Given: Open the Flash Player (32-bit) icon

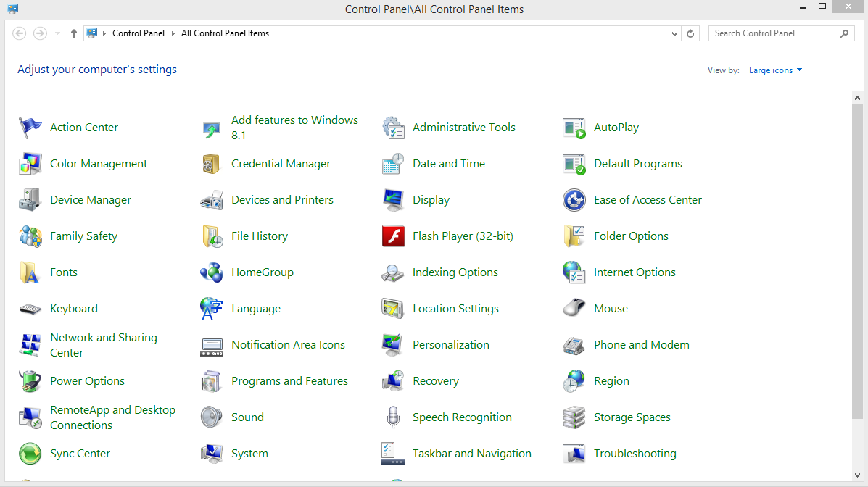Looking at the screenshot, I should (393, 236).
